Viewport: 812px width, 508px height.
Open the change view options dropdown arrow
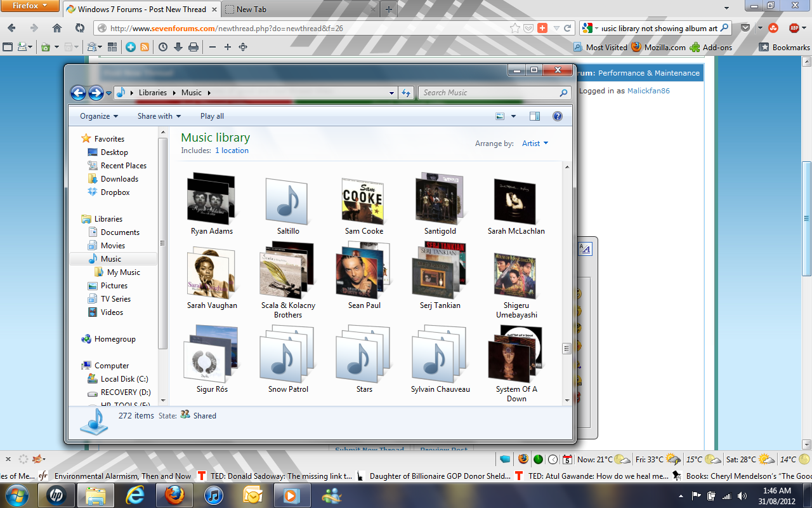[513, 116]
